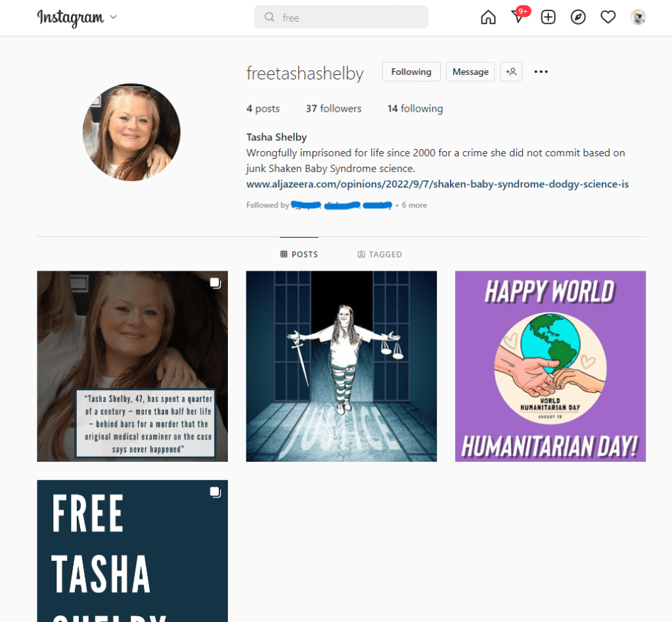The width and height of the screenshot is (672, 622).
Task: Message the freetashashelby account
Action: tap(470, 72)
